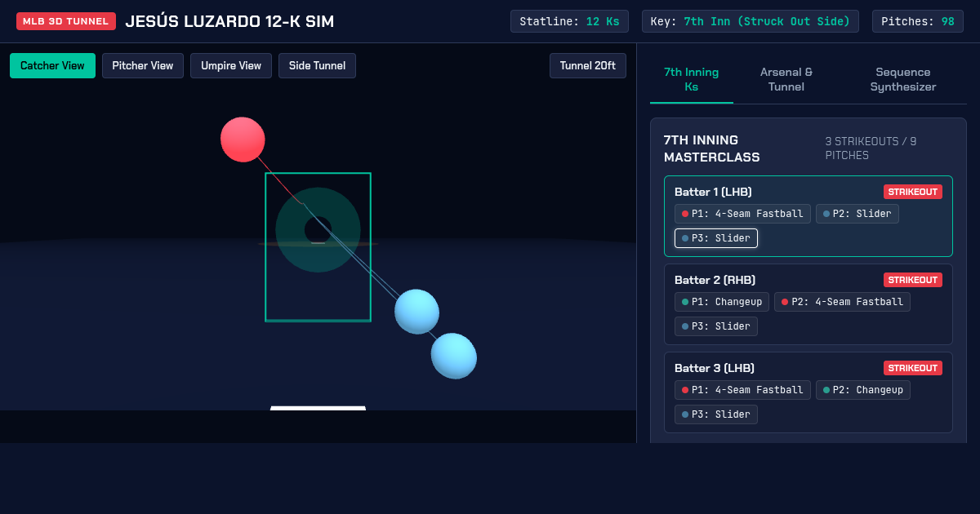The image size is (980, 514).
Task: Switch to Side Tunnel view
Action: (317, 66)
